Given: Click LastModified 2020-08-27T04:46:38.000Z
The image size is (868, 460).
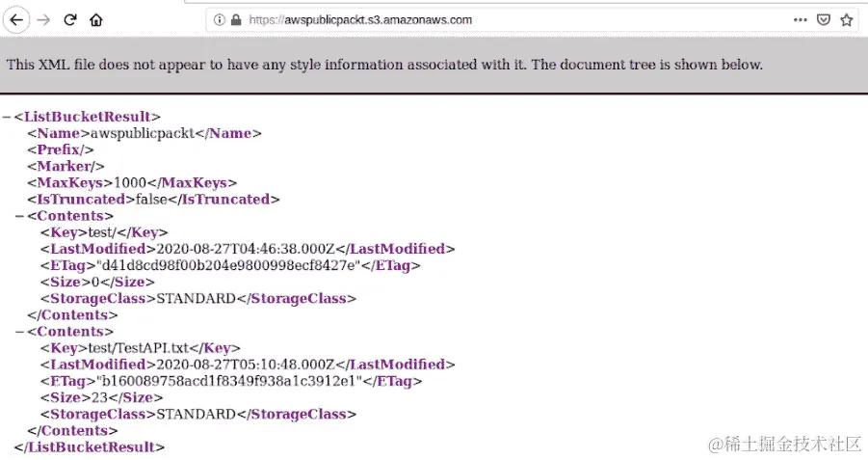Looking at the screenshot, I should [246, 249].
